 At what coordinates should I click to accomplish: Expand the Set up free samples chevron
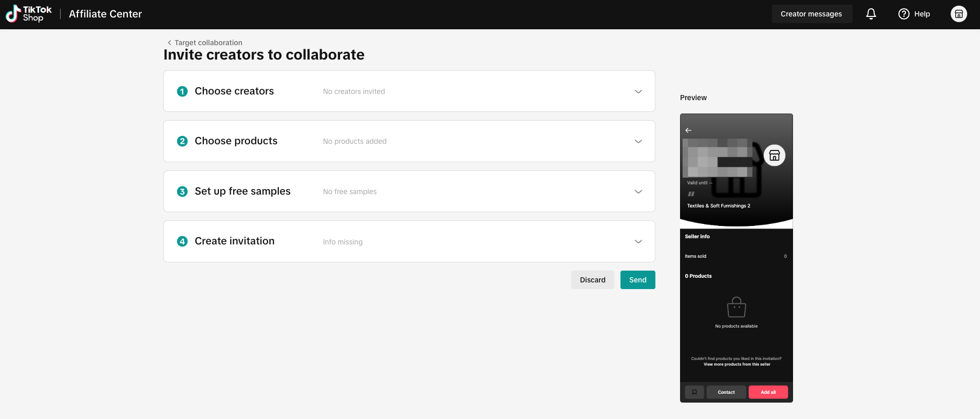pos(638,192)
